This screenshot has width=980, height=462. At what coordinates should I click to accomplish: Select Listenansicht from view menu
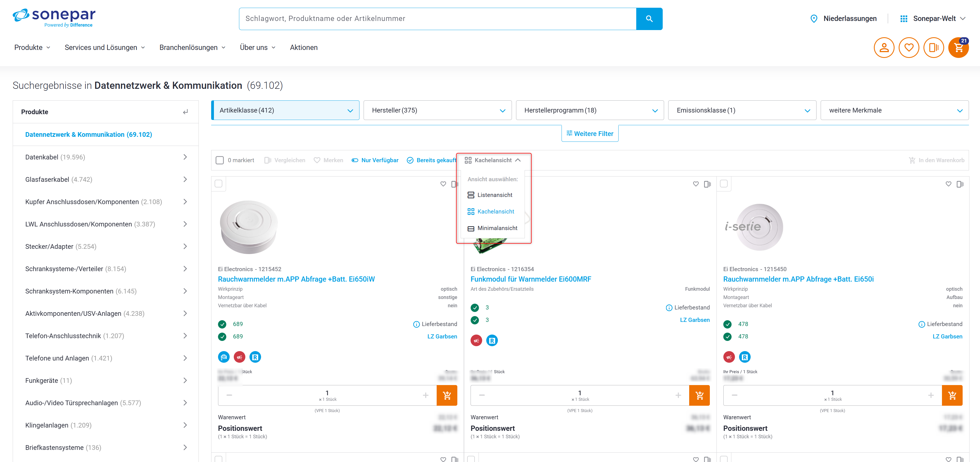pos(490,195)
